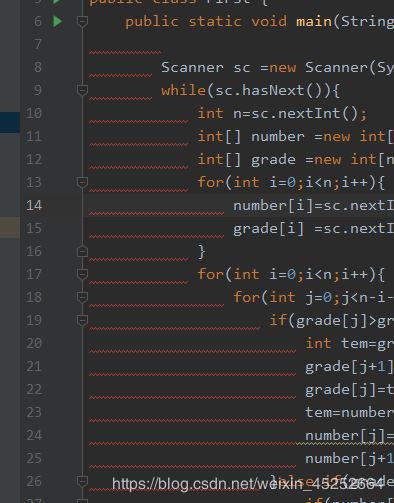This screenshot has height=503, width=394.
Task: Click the 'public static void main' signature
Action: pyautogui.click(x=228, y=22)
